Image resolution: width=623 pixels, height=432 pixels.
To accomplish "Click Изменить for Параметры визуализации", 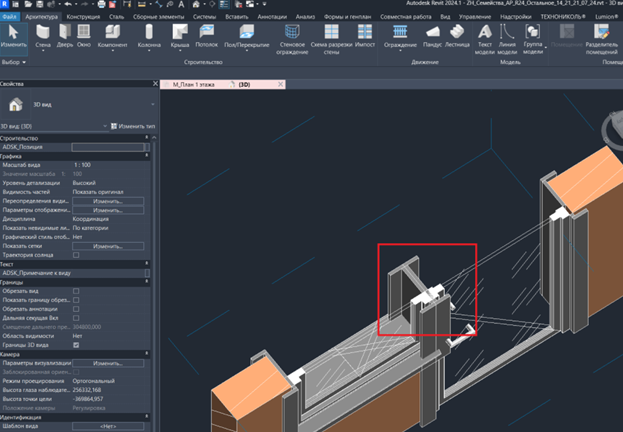I will (x=108, y=363).
